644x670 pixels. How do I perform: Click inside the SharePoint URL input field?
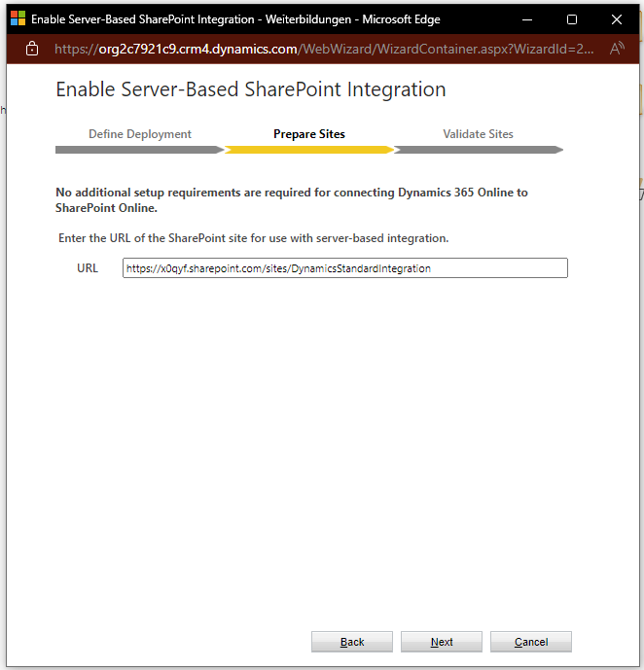345,268
